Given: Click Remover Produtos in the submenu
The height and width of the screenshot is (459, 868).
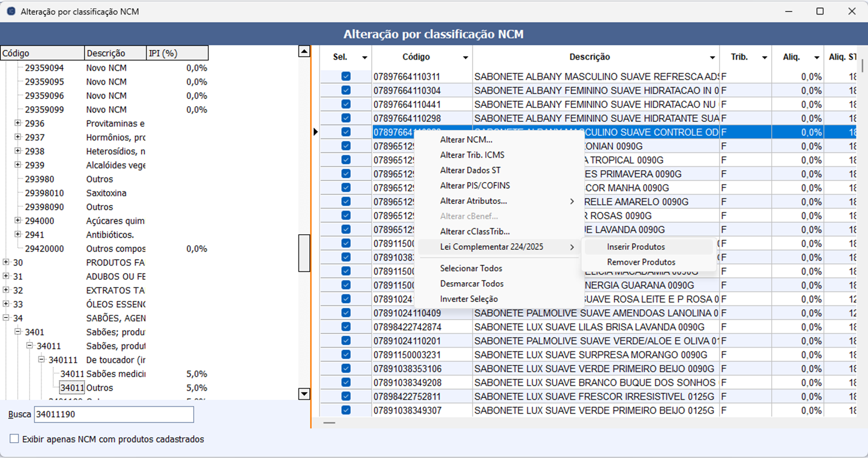Looking at the screenshot, I should [x=641, y=262].
